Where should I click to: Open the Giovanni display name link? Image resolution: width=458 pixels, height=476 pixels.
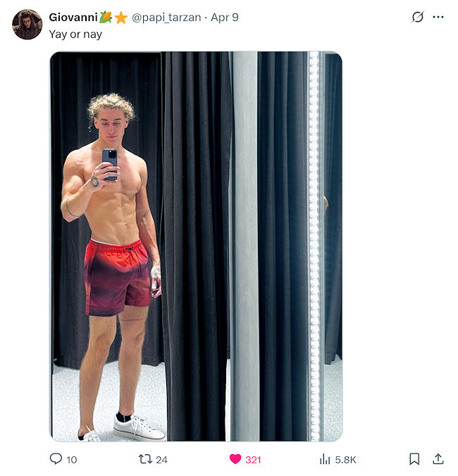[x=73, y=18]
